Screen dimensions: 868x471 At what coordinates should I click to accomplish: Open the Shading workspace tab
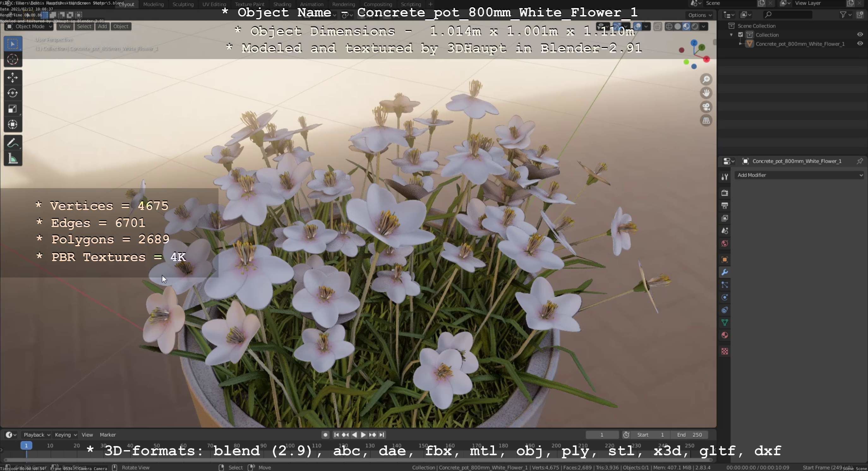click(282, 4)
